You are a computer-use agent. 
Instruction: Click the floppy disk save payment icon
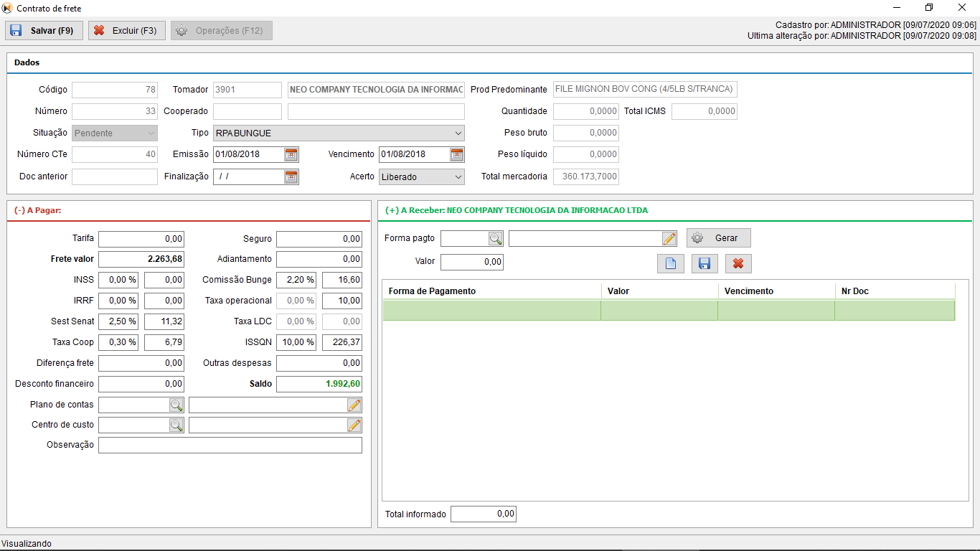pos(705,263)
